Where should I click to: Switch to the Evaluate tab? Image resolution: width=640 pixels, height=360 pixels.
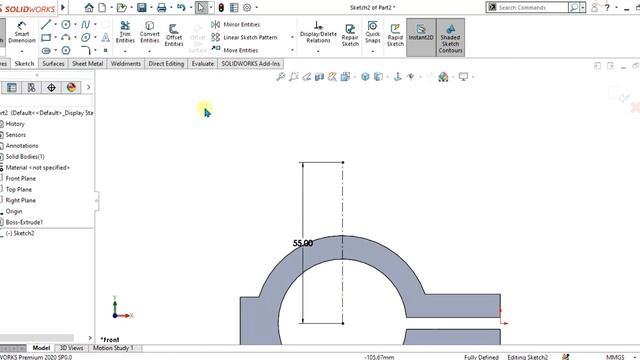pyautogui.click(x=202, y=64)
